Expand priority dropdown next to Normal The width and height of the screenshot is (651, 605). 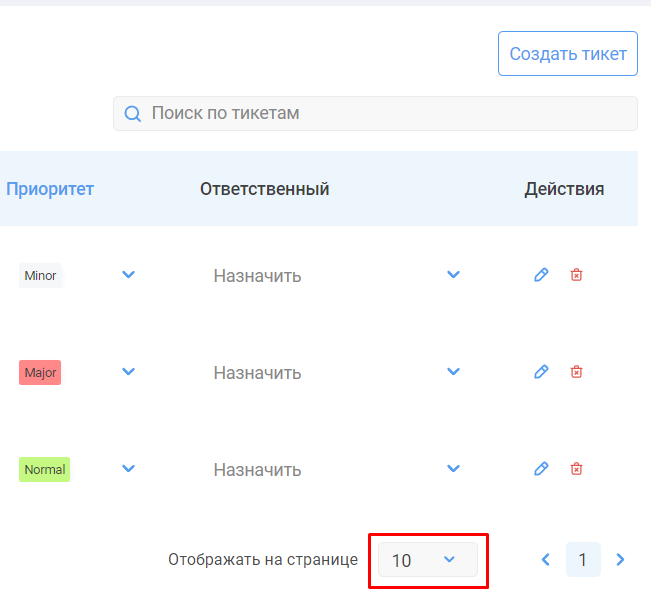coord(128,468)
